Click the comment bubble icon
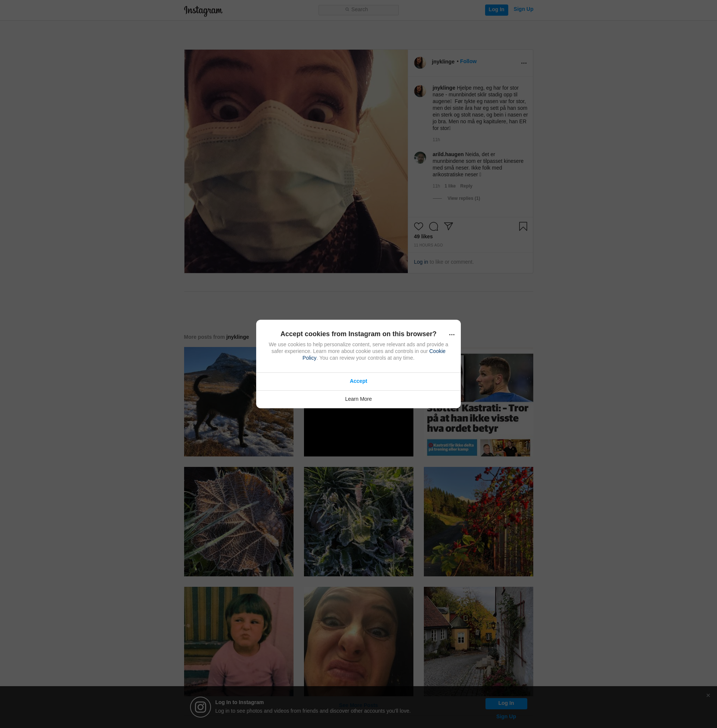Viewport: 717px width, 728px height. tap(434, 226)
